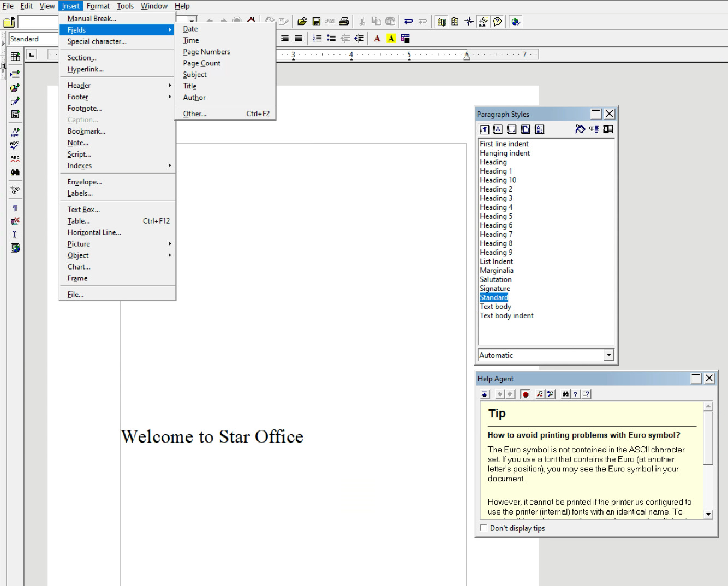Select Paragraph Styles button in Stylist
This screenshot has width=728, height=586.
(484, 129)
